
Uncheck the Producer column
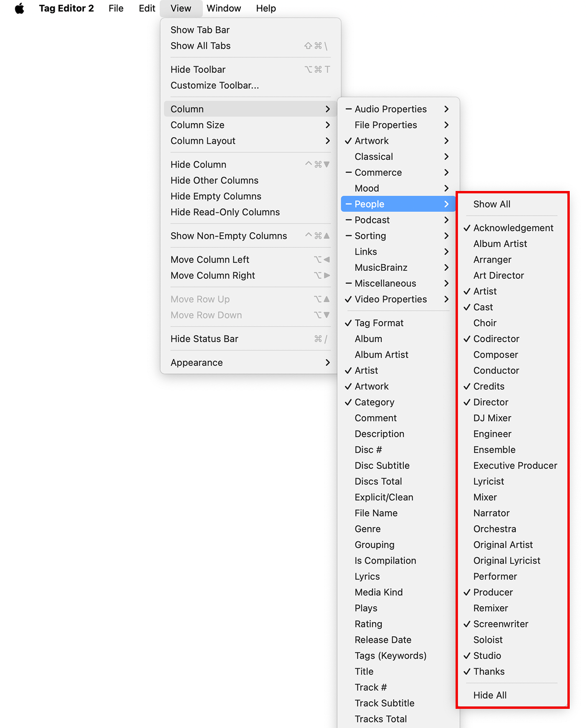513,592
